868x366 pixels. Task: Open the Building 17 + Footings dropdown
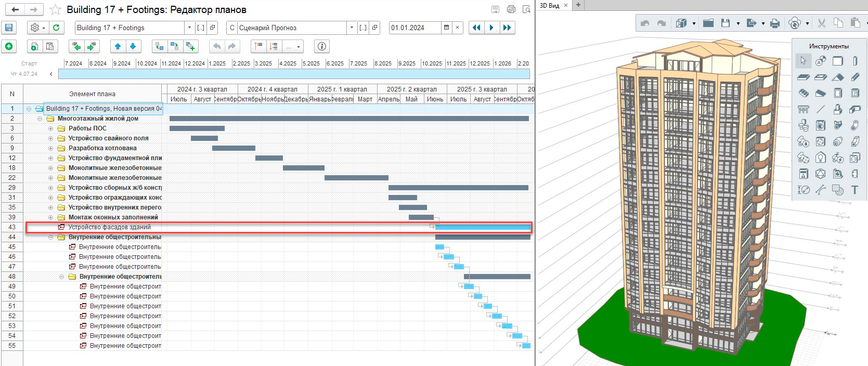click(x=189, y=28)
